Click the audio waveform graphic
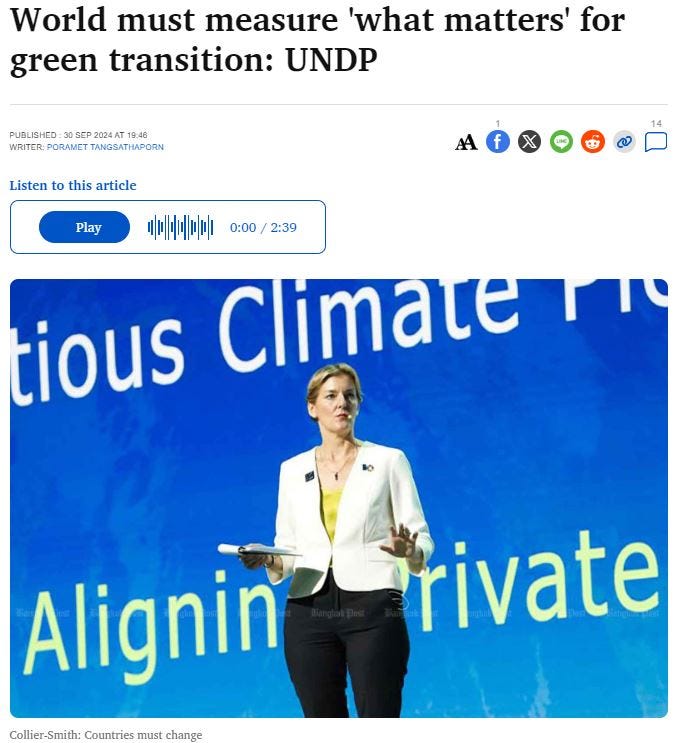Viewport: 692px width, 743px height. tap(181, 227)
